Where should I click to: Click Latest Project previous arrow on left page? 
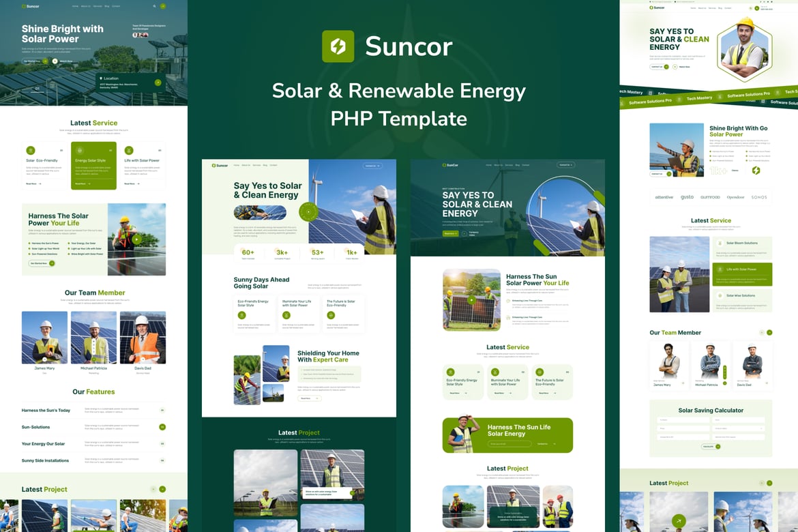point(153,489)
